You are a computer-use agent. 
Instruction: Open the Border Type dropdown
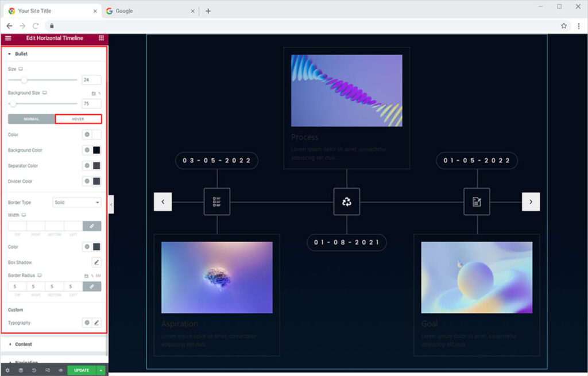(x=77, y=203)
